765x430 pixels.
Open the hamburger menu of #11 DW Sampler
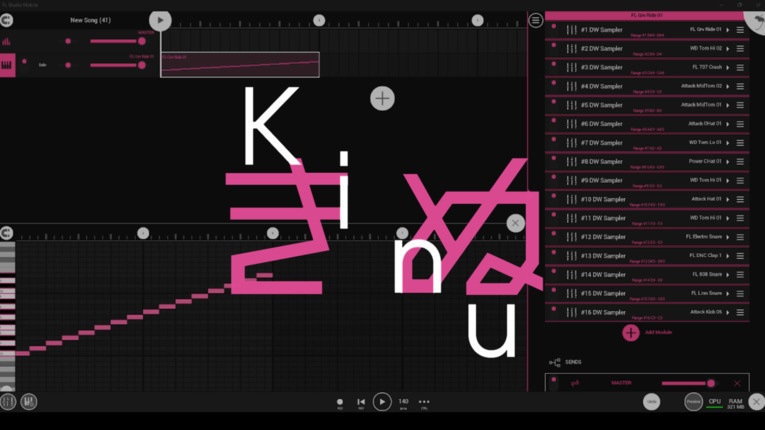tap(740, 218)
